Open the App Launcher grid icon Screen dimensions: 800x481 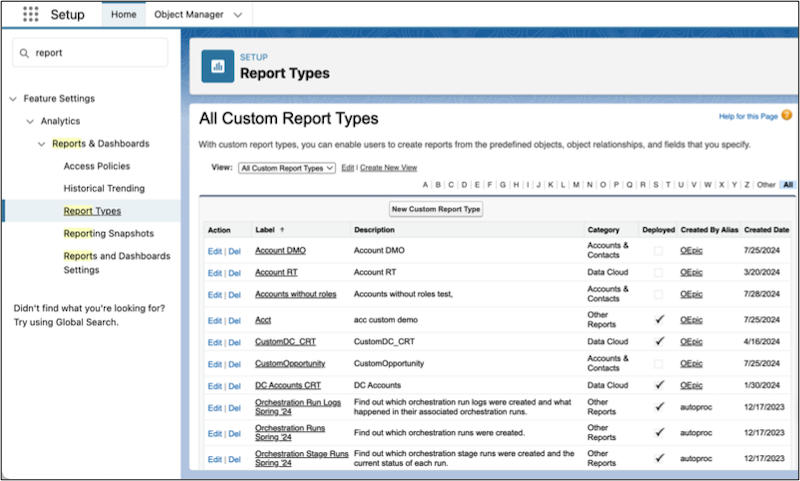pyautogui.click(x=30, y=15)
